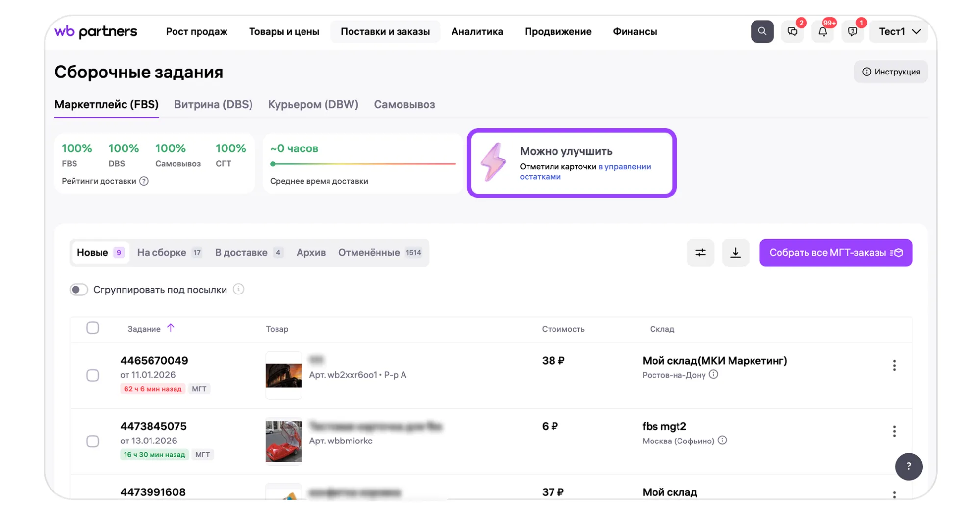The height and width of the screenshot is (515, 980).
Task: Click the download orders icon
Action: coord(735,253)
